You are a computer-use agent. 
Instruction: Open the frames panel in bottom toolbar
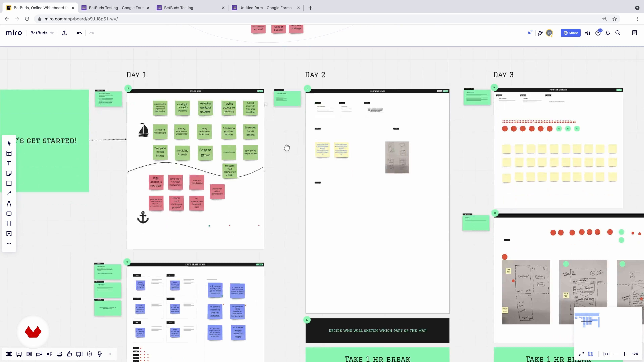[9, 354]
